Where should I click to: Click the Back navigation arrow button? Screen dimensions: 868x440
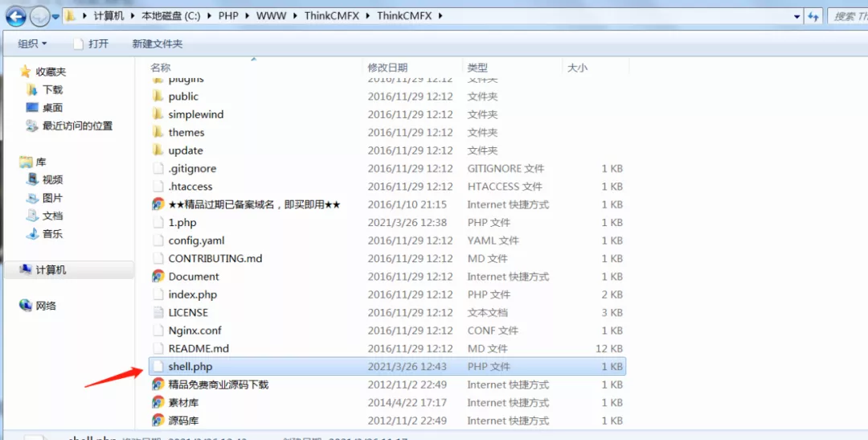tap(16, 16)
